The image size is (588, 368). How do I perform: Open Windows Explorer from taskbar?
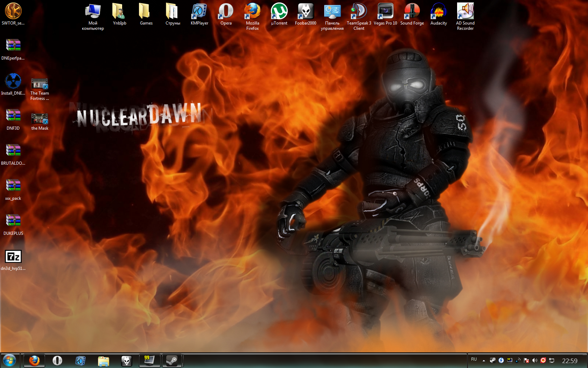tap(104, 361)
